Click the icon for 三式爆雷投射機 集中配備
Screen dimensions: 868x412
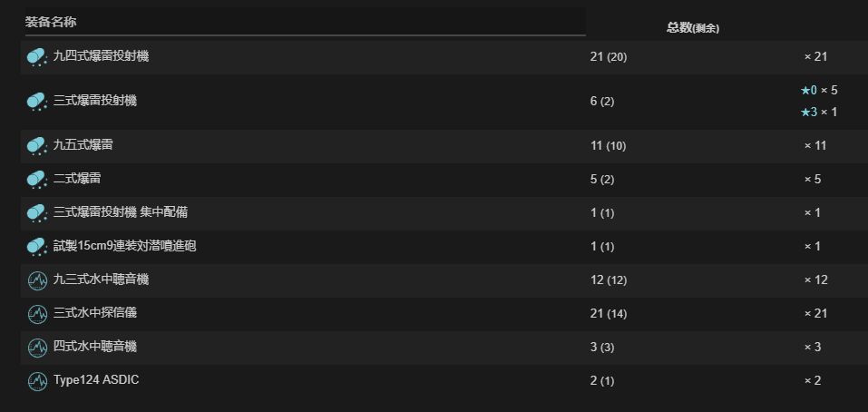[37, 213]
